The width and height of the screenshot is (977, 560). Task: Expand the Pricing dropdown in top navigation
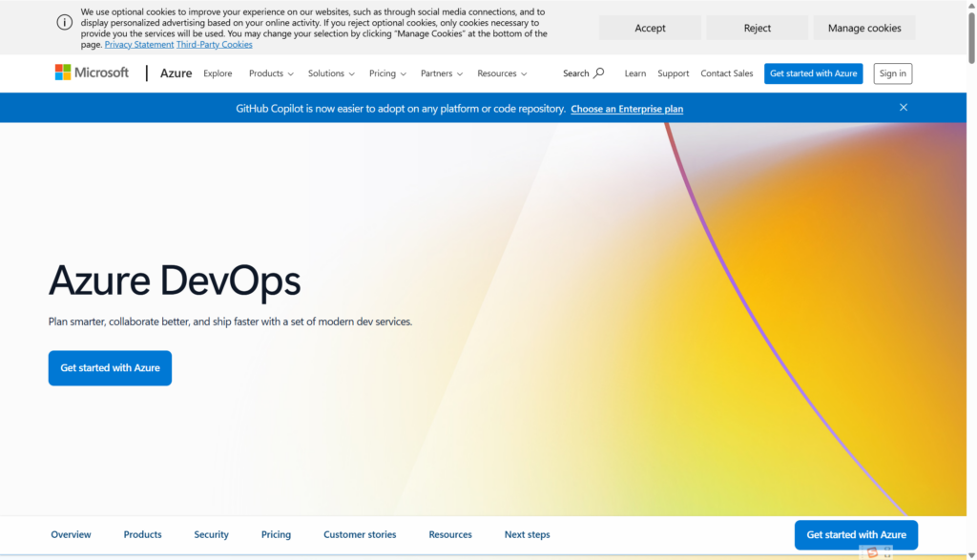pos(387,73)
